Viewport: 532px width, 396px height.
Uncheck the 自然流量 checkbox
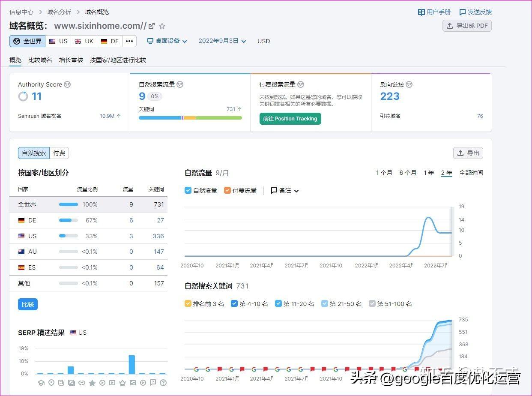(188, 190)
